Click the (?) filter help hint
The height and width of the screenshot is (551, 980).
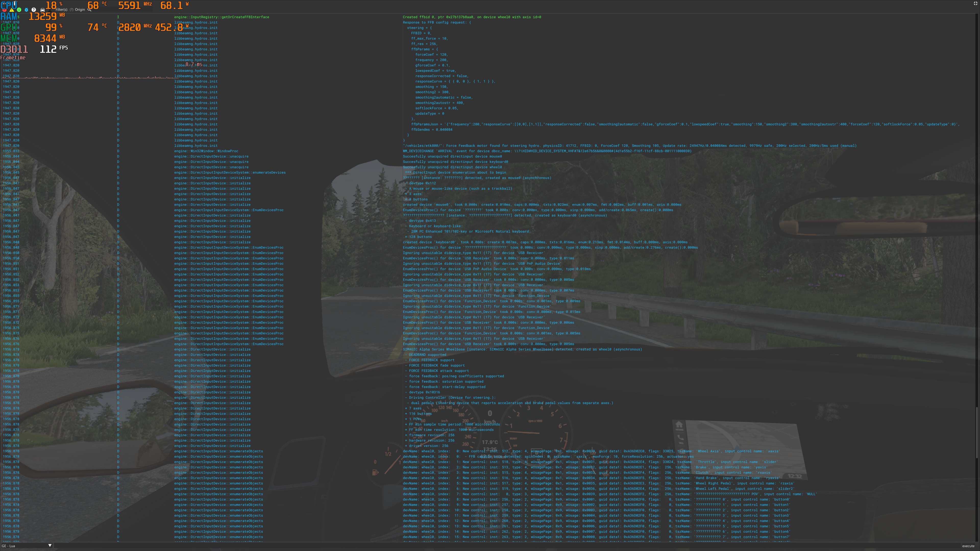(x=71, y=9)
